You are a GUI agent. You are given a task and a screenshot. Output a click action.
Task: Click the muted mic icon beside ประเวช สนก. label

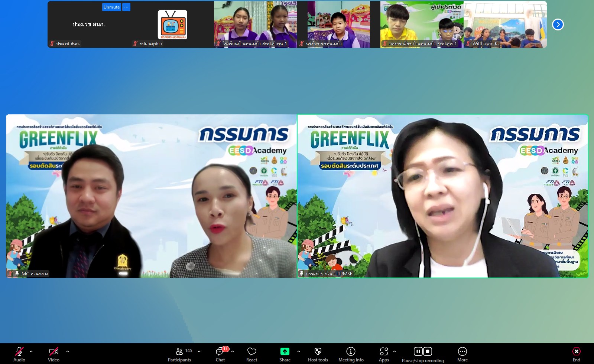[x=52, y=43]
